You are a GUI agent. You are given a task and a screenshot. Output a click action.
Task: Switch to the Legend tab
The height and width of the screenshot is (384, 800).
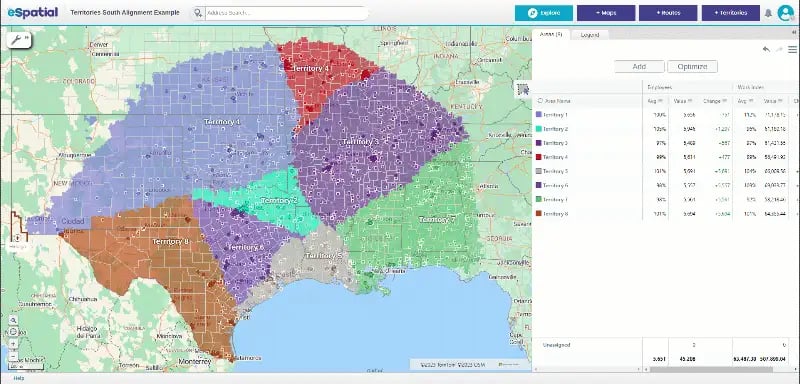click(589, 35)
